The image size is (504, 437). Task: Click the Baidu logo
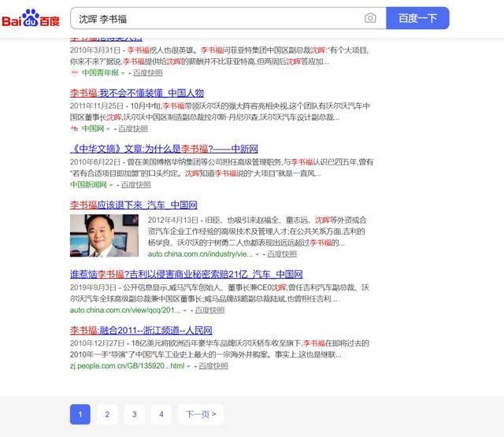pos(31,18)
